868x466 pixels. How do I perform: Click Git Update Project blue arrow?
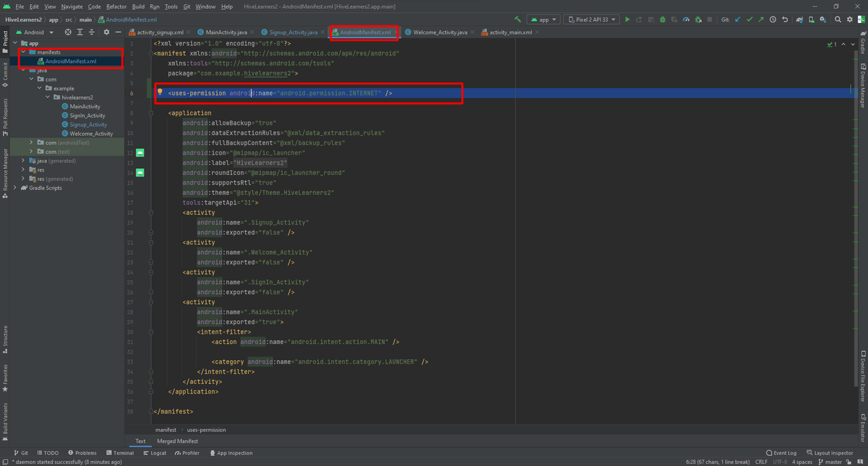738,20
